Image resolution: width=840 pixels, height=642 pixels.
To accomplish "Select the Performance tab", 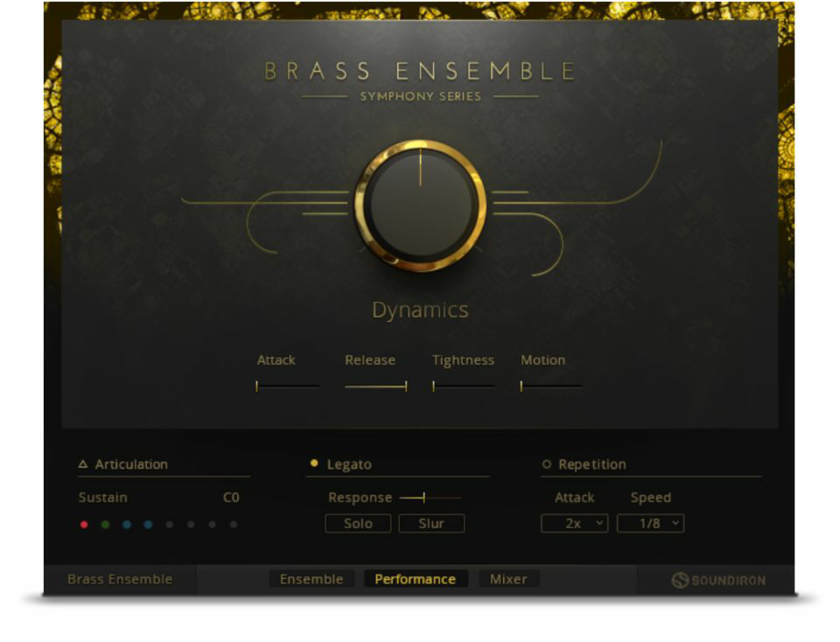I will coord(416,579).
